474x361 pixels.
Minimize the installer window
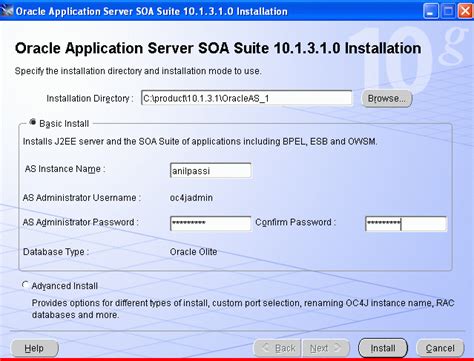431,11
